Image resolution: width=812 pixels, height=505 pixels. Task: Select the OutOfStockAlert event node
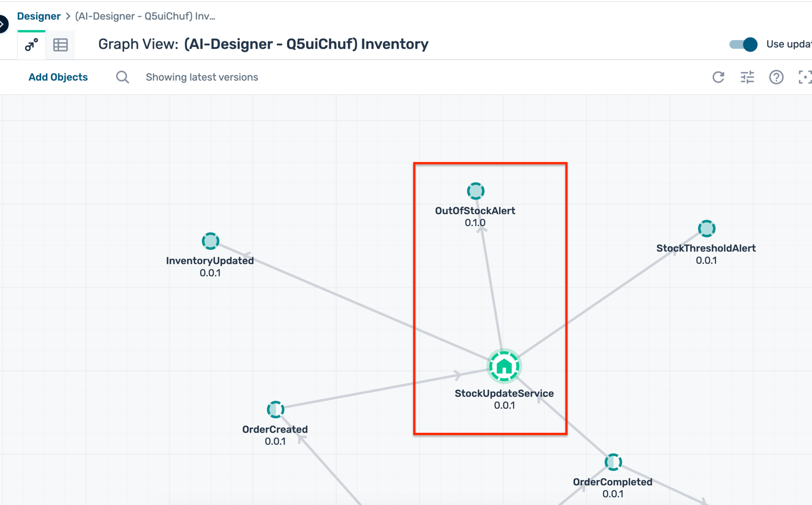coord(476,191)
